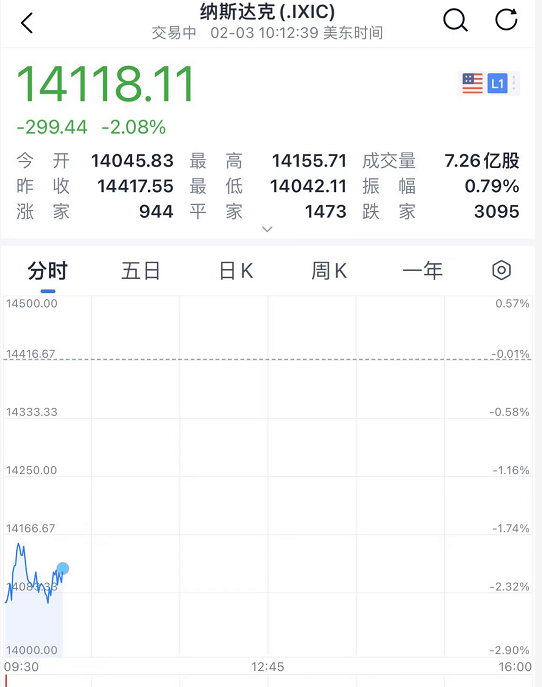Refresh the Nasdaq quote data
The height and width of the screenshot is (687, 542).
(506, 20)
